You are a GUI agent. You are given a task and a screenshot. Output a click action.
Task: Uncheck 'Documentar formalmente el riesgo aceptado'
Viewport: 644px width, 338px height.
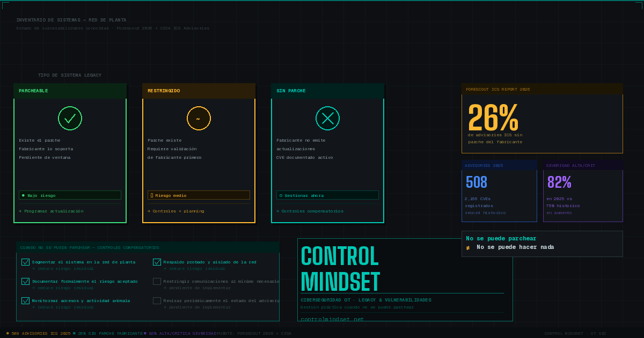[x=25, y=282]
